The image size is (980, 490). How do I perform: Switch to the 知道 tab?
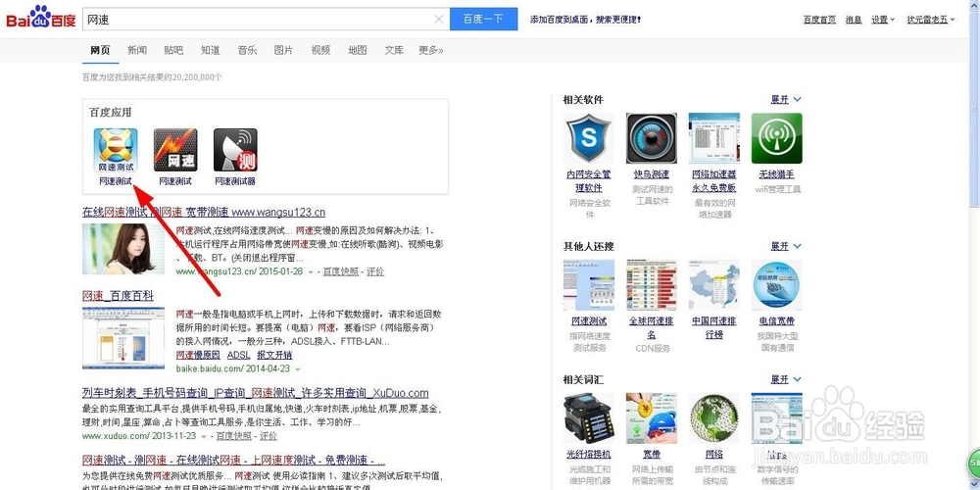211,50
